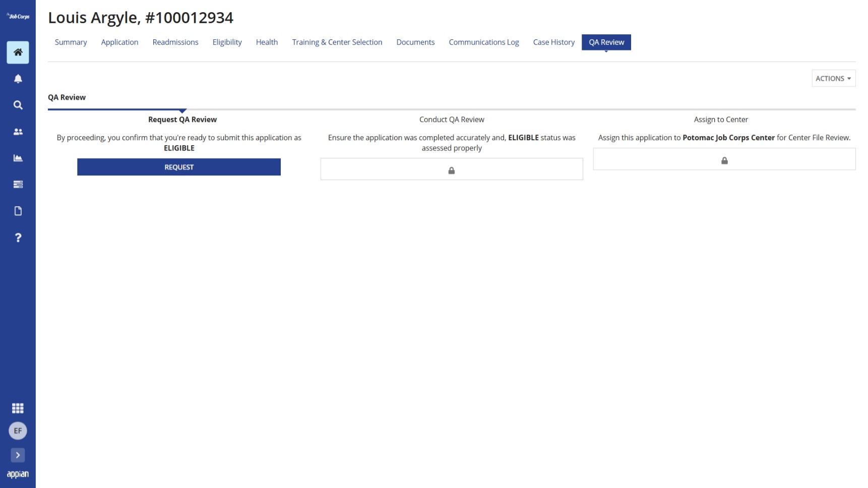
Task: Click the Conduct QA Review step heading
Action: pos(452,119)
